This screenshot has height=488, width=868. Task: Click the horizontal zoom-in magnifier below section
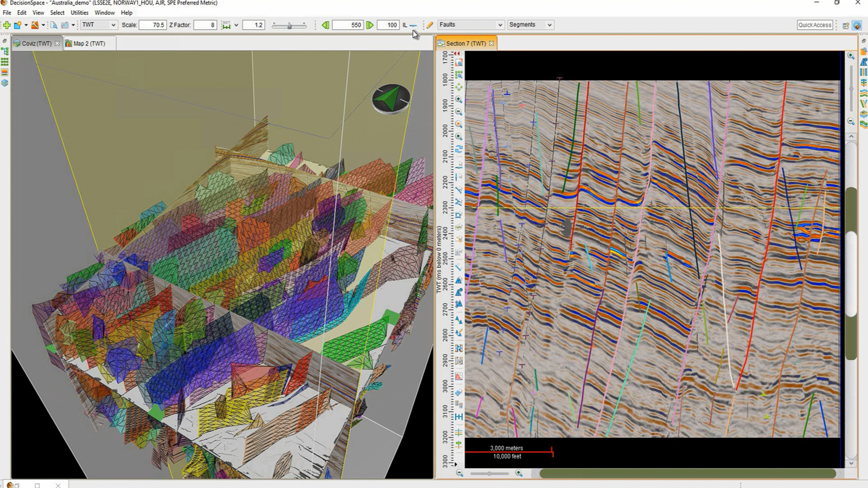point(519,473)
